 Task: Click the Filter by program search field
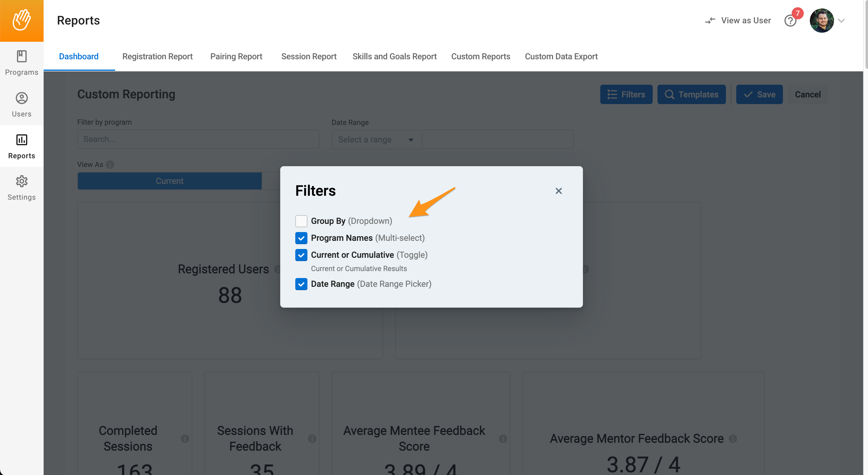tap(198, 139)
